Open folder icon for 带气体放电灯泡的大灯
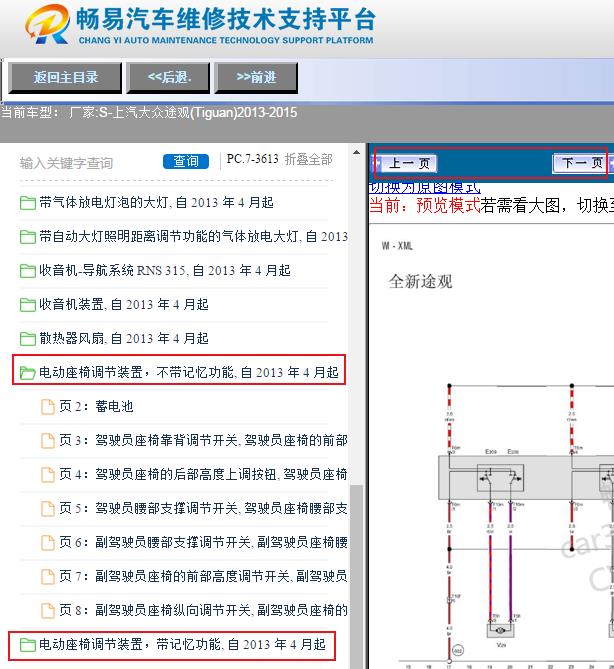This screenshot has height=669, width=614. click(28, 203)
